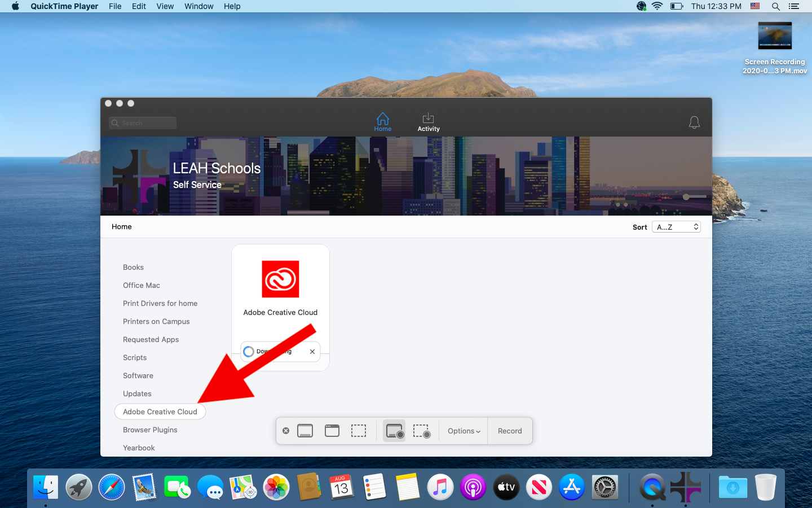Select the Updates category
Viewport: 812px width, 508px height.
click(137, 394)
